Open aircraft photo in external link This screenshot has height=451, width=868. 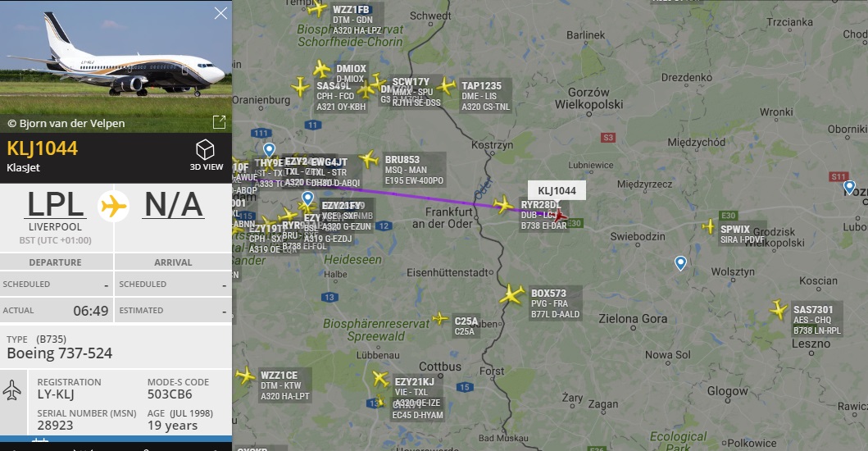tap(219, 122)
